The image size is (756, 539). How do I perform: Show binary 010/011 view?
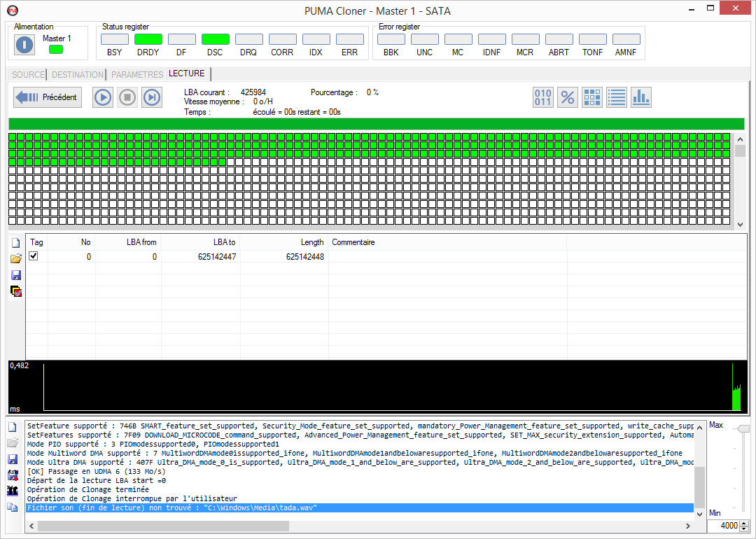tap(543, 97)
